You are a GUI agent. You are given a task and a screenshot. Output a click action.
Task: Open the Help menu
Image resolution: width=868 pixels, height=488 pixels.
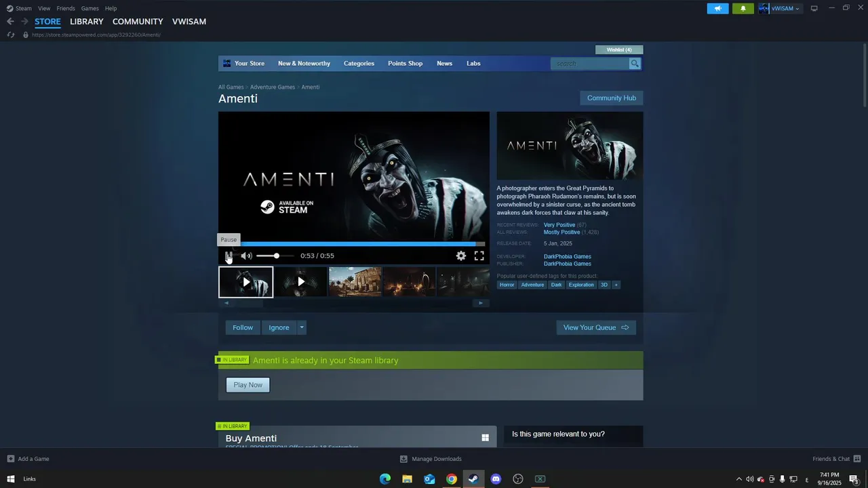111,8
